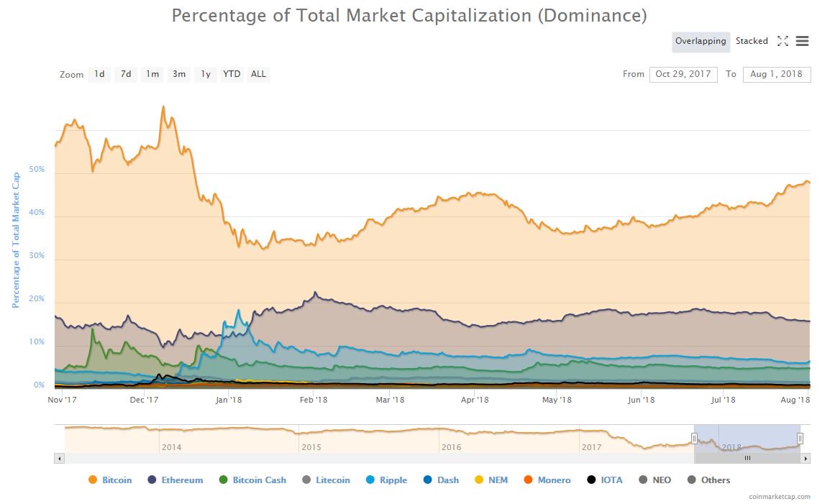Open the chart export hamburger menu

pyautogui.click(x=803, y=41)
